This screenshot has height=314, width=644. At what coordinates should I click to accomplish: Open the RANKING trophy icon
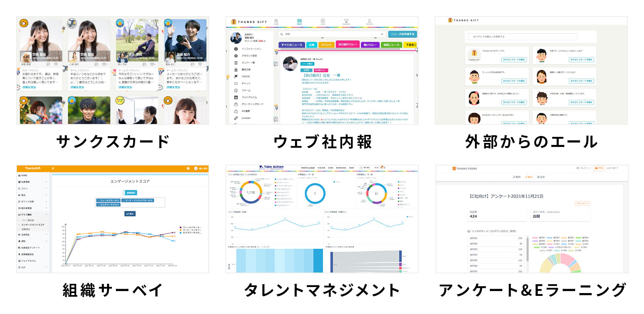(x=346, y=21)
